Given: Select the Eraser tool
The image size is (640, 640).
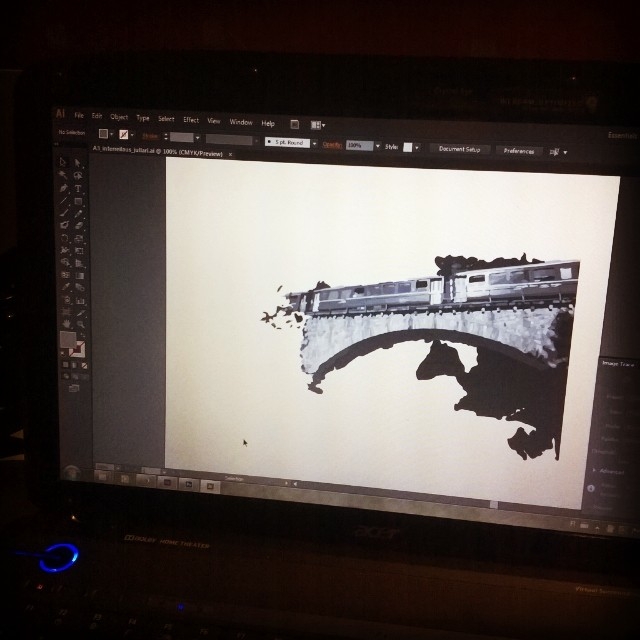Looking at the screenshot, I should pyautogui.click(x=79, y=225).
